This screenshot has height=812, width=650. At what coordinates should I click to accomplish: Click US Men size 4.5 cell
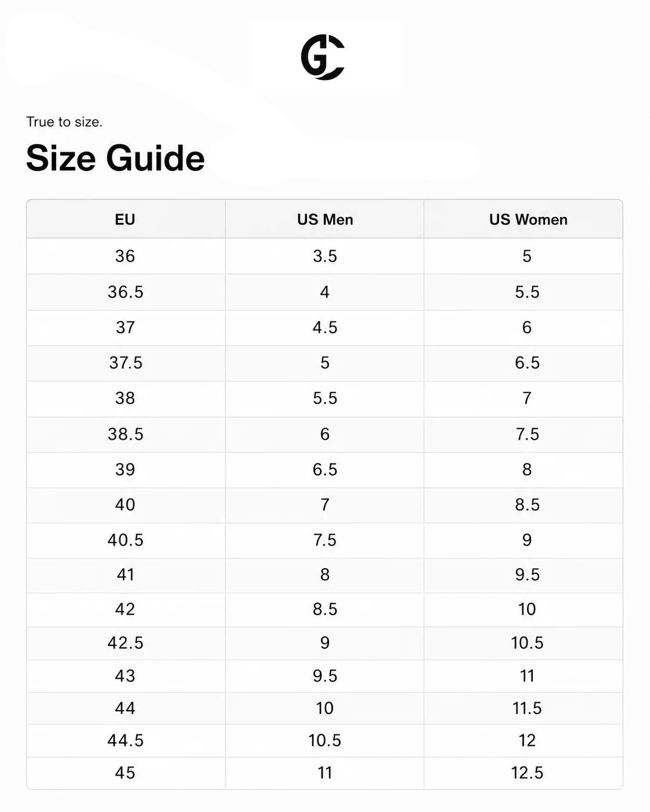(325, 327)
